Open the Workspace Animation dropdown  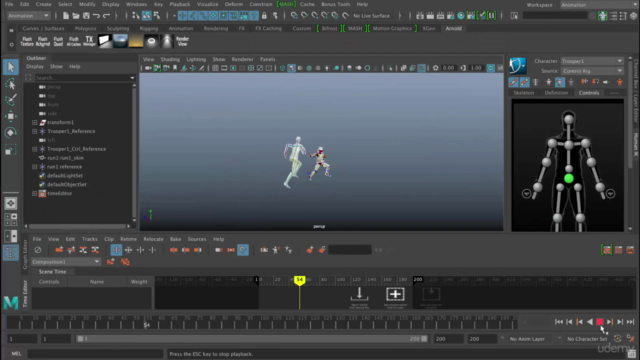(598, 5)
